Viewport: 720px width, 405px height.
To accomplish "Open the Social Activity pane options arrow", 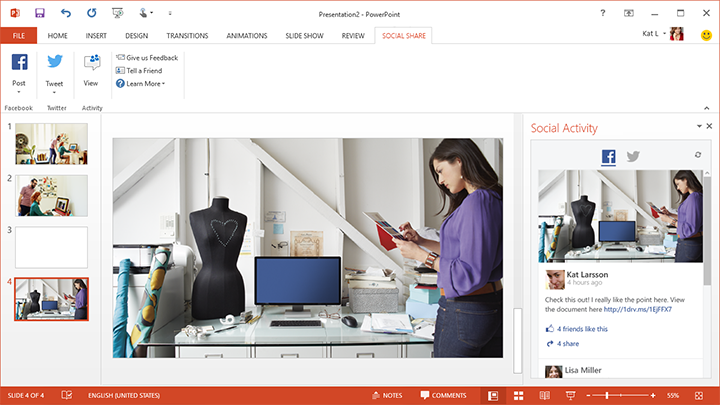I will pos(699,127).
